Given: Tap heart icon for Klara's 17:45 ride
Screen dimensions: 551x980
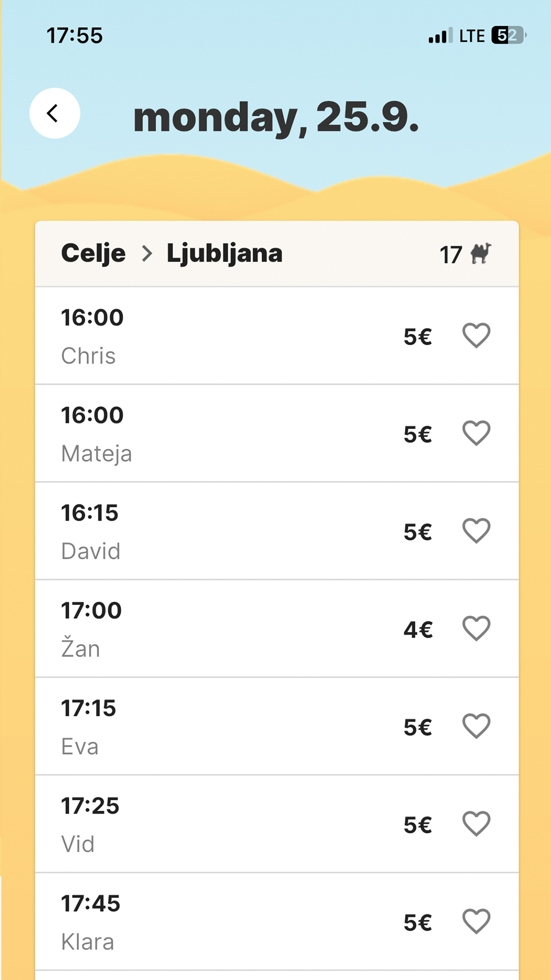Looking at the screenshot, I should (x=476, y=921).
